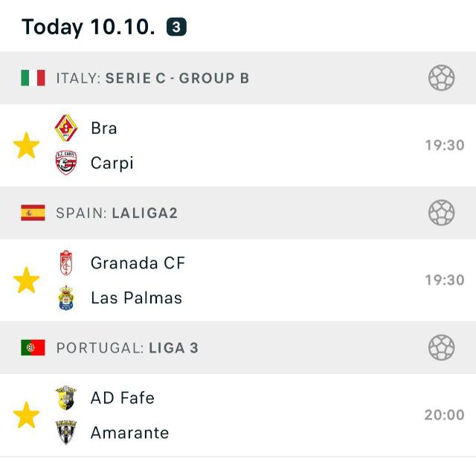Click the Bra club crest
Image resolution: width=476 pixels, height=476 pixels.
point(66,129)
